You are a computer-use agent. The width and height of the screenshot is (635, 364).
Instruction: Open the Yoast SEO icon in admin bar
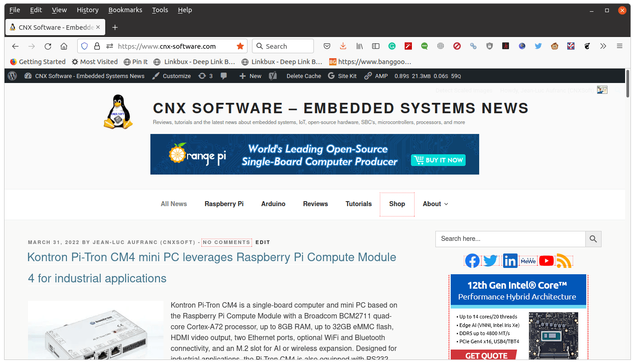tap(273, 76)
